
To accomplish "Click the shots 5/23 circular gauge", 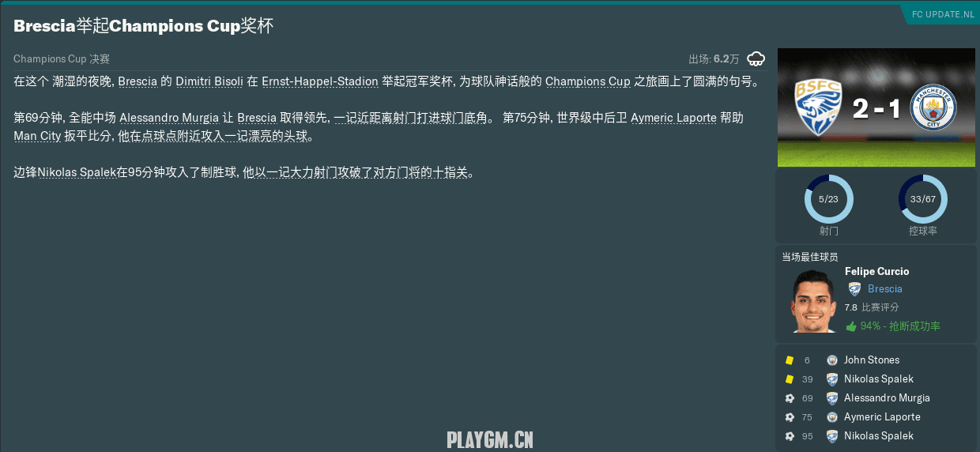I will click(828, 199).
